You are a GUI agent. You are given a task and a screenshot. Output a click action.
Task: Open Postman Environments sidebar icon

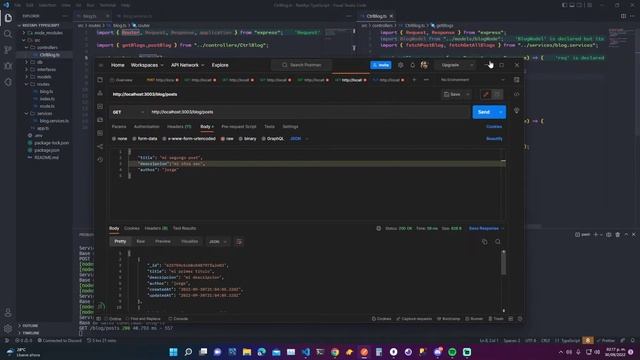100,107
